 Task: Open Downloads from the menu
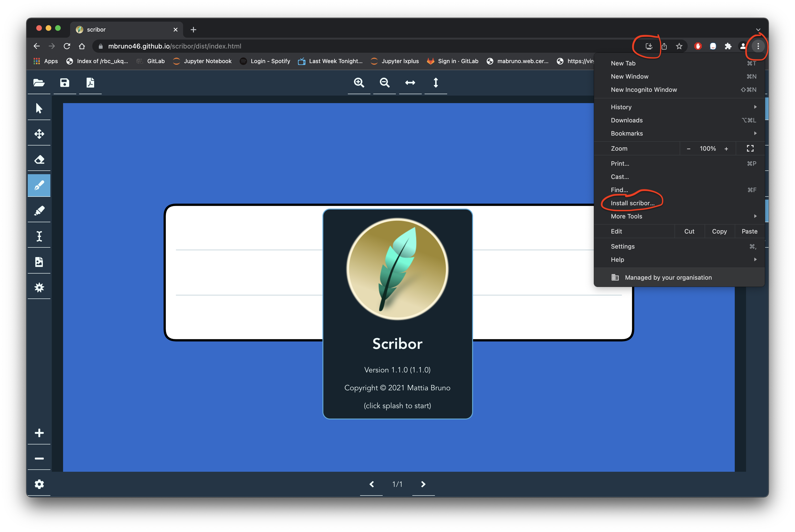click(679, 120)
